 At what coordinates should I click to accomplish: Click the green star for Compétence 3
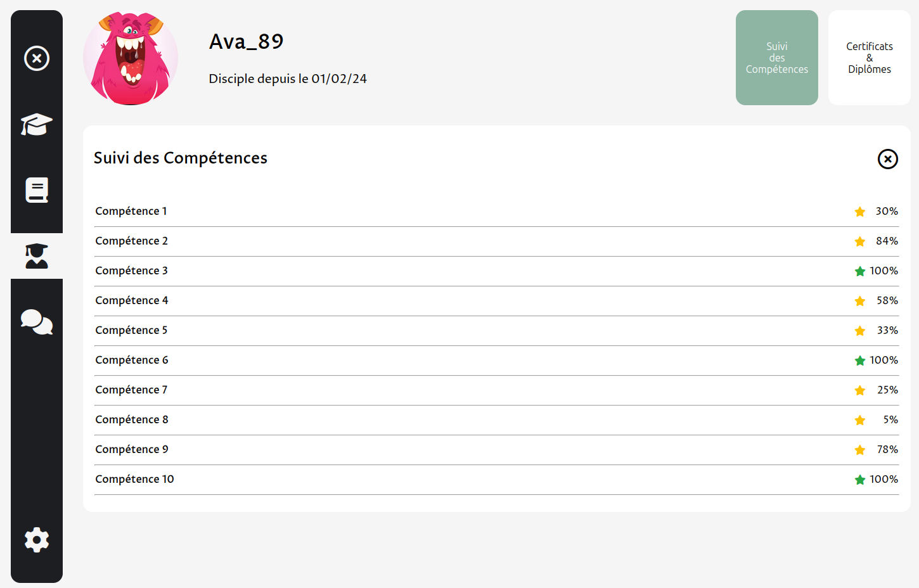click(x=860, y=271)
